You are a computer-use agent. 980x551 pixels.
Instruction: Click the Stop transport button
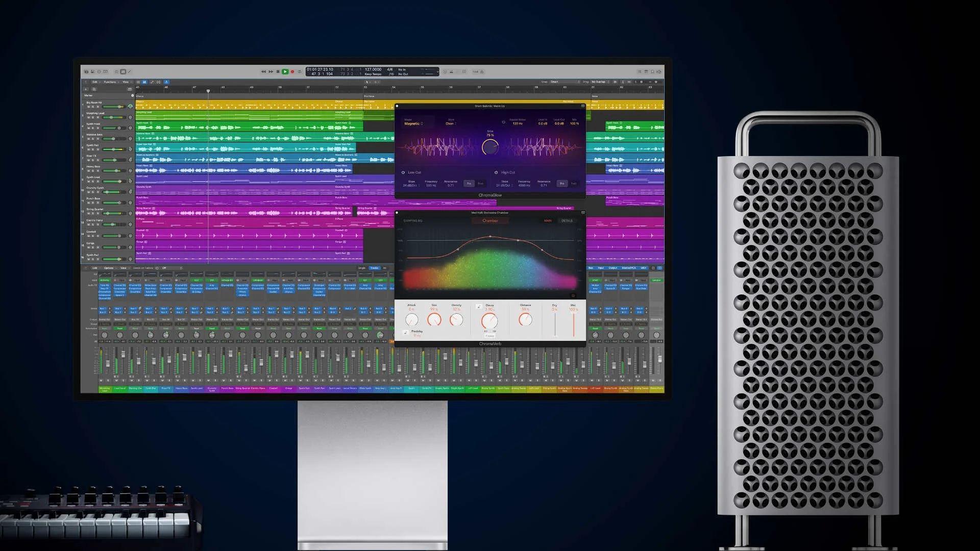[278, 71]
